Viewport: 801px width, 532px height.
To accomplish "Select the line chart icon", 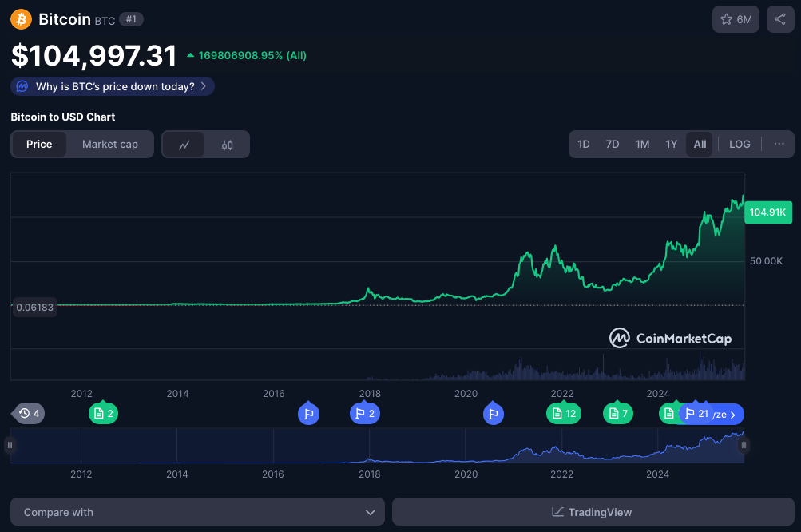I will tap(184, 144).
